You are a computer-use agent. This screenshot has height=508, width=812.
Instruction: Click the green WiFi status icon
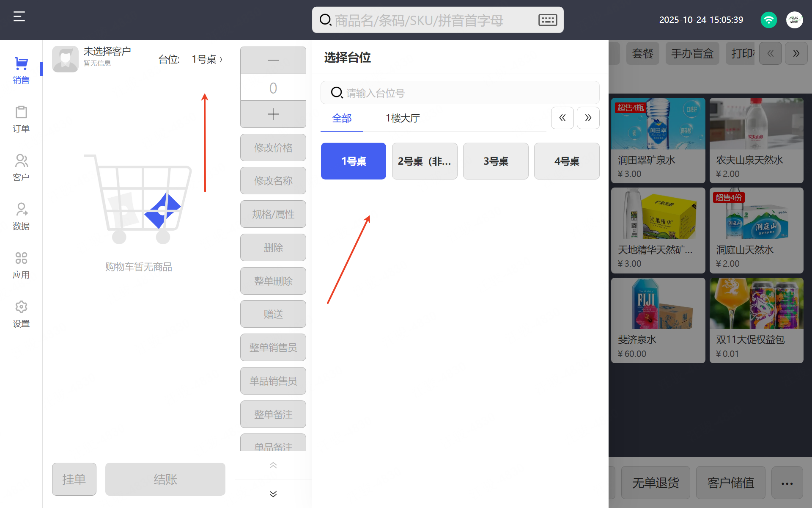coord(768,20)
